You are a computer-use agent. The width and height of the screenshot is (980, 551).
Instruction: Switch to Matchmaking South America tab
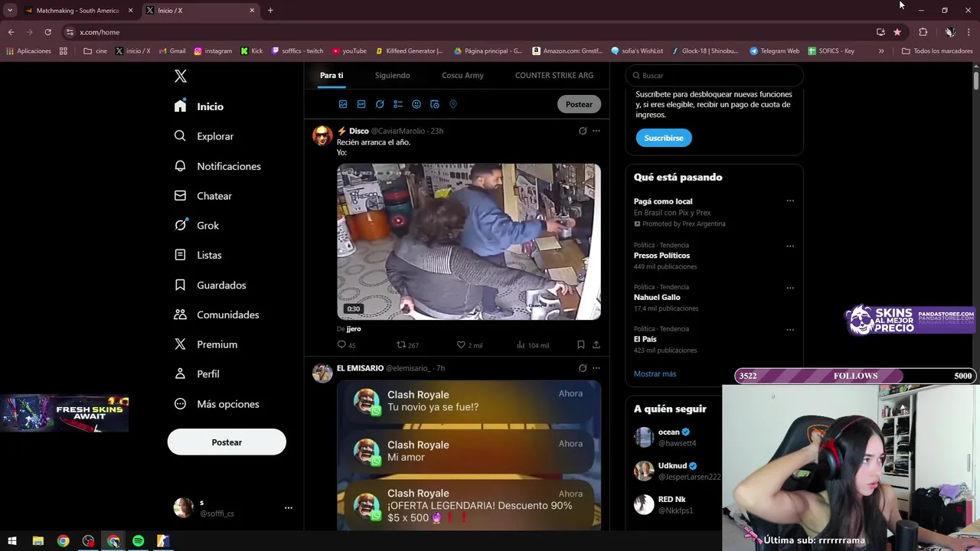tap(78, 11)
